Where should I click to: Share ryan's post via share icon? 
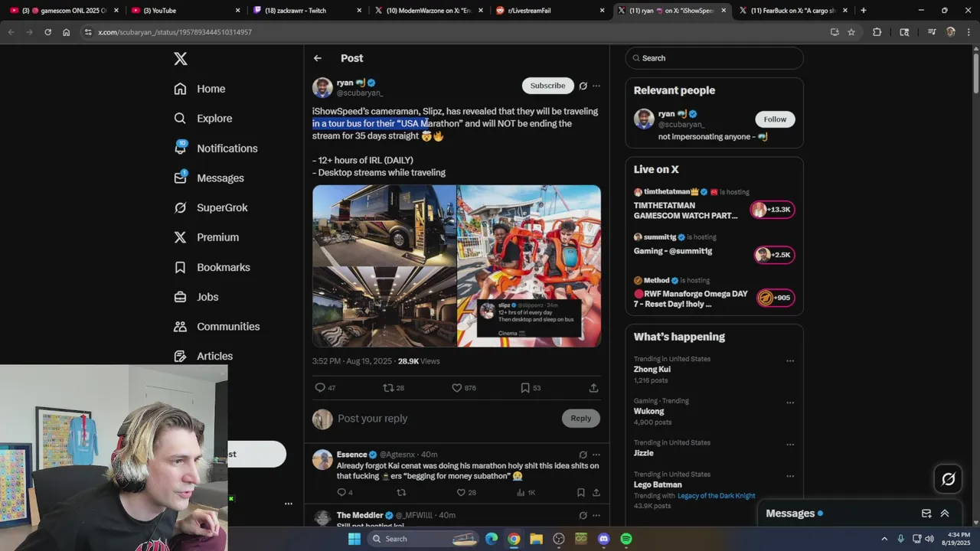click(x=593, y=388)
